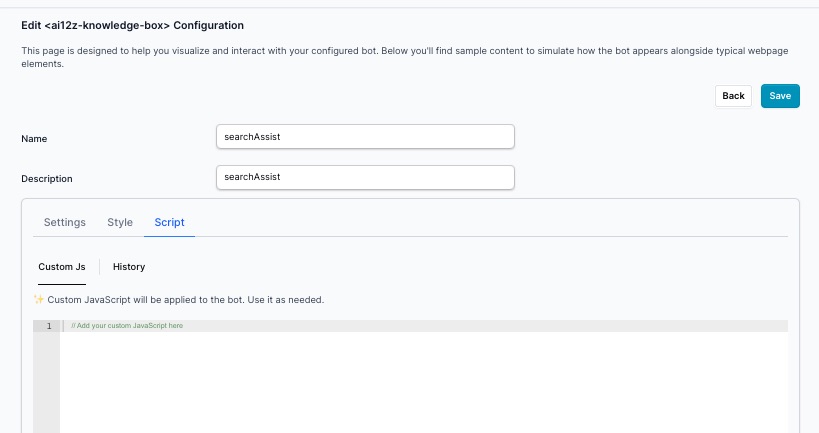Screen dimensions: 819x433
Task: Switch to the Style tab
Action: click(x=120, y=222)
